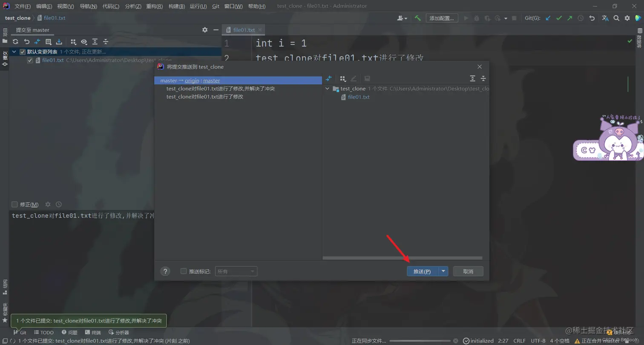Open the group-by icon in the push dialog

click(342, 79)
